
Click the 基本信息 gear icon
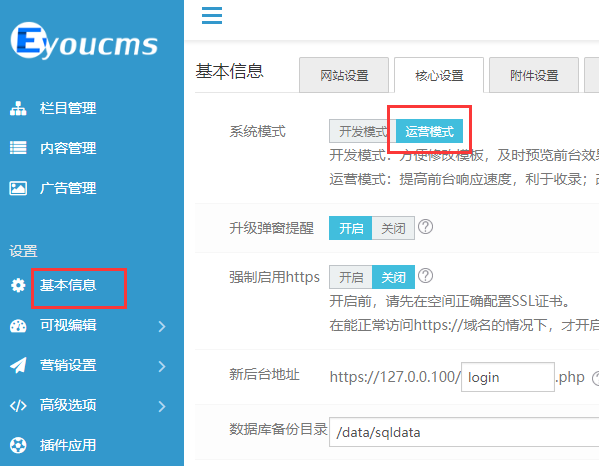tap(18, 285)
